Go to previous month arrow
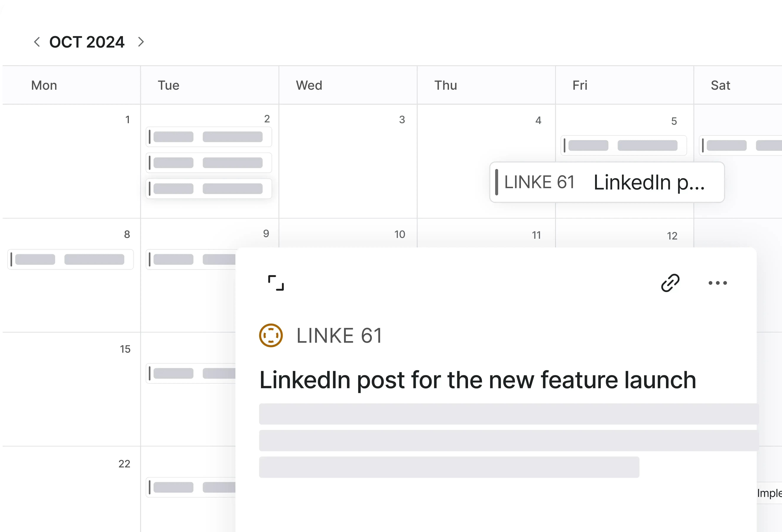The height and width of the screenshot is (532, 782). coord(37,42)
